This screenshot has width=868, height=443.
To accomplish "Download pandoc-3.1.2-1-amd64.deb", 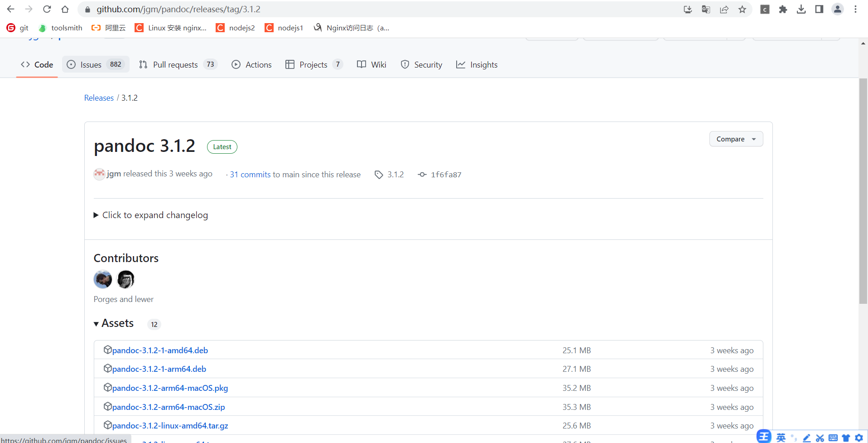I will click(x=160, y=351).
